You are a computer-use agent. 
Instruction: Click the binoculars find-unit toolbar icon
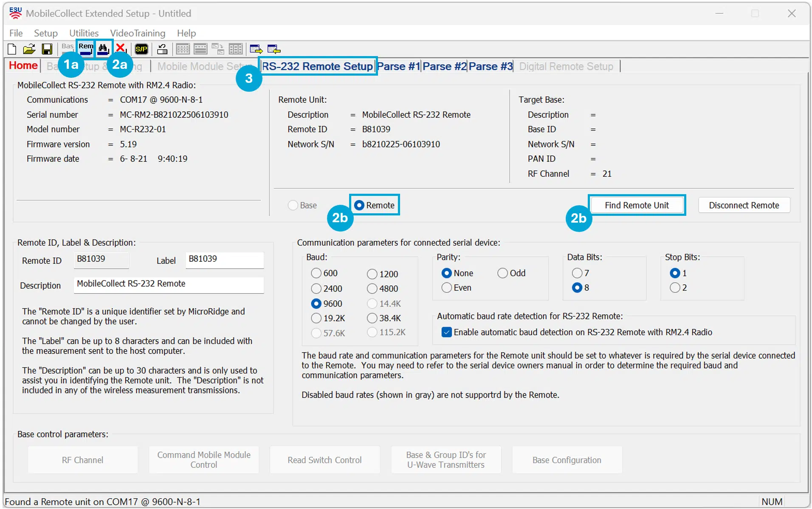click(x=103, y=49)
